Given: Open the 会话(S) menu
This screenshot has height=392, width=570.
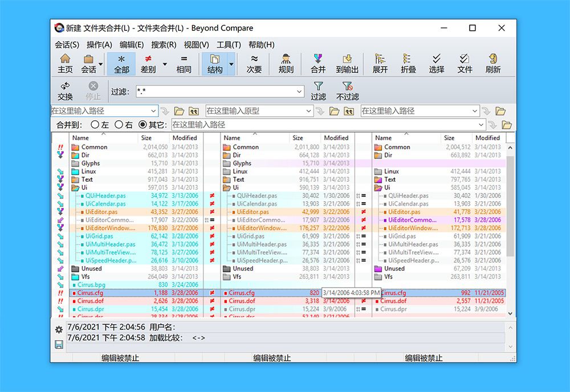Looking at the screenshot, I should [67, 44].
